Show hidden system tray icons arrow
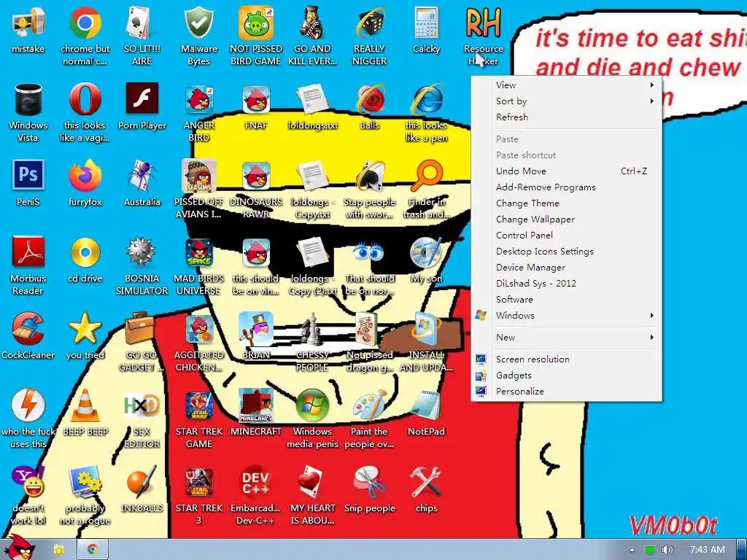Viewport: 747px width, 560px height. click(x=632, y=550)
